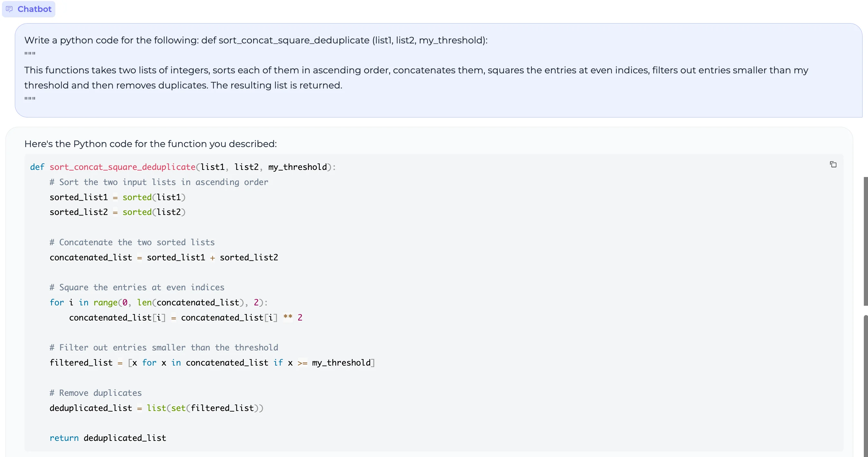Viewport: 868px width, 457px height.
Task: Click the sorted(list2) call
Action: coord(154,212)
